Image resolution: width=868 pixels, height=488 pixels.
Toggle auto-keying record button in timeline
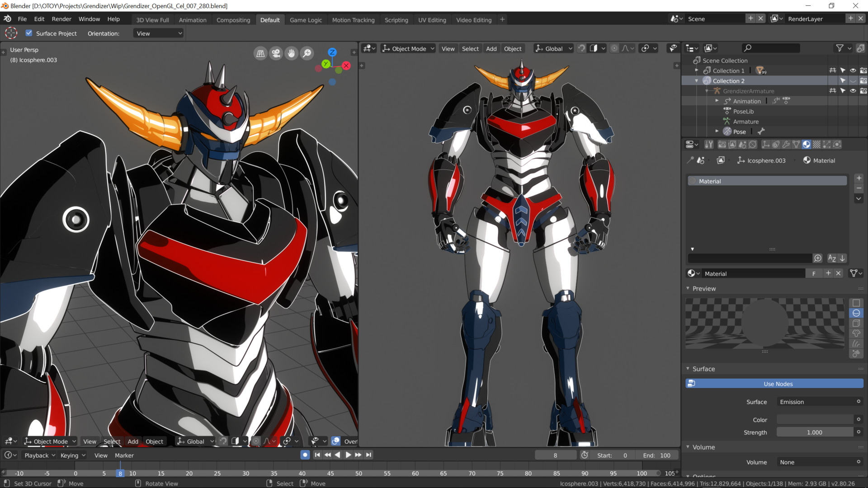click(x=305, y=455)
